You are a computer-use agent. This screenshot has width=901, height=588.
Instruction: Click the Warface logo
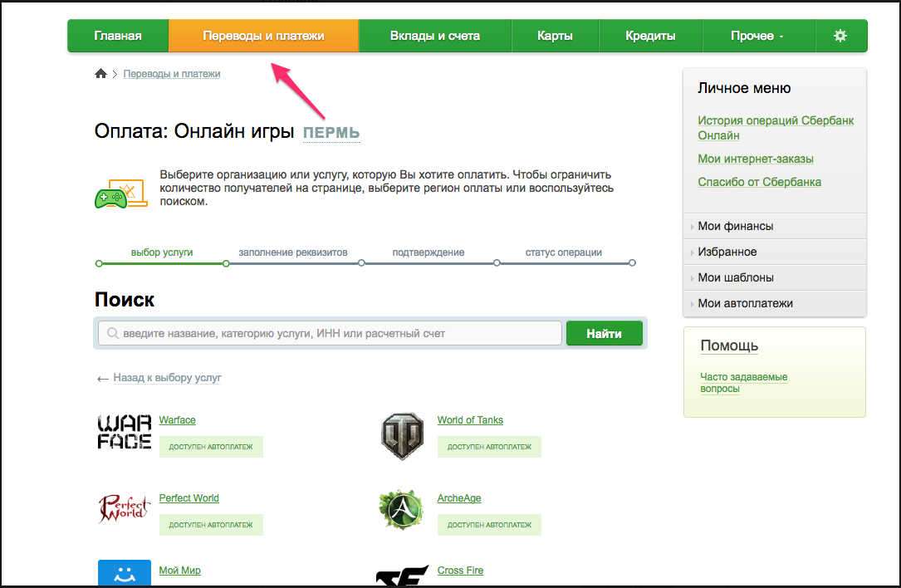(x=124, y=432)
